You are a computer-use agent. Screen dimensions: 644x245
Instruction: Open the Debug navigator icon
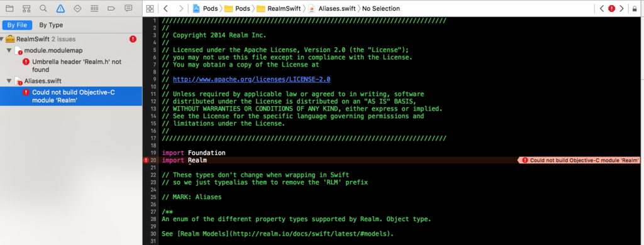[94, 8]
